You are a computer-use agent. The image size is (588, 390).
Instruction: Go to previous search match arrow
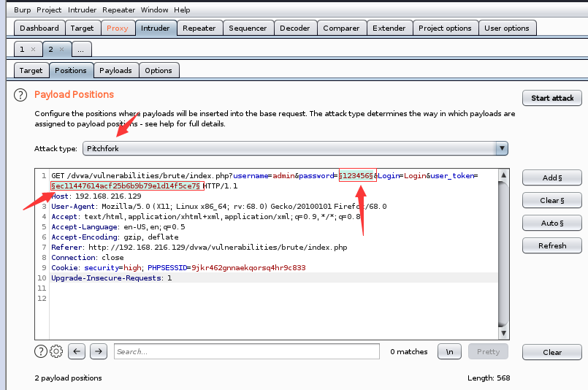click(77, 351)
